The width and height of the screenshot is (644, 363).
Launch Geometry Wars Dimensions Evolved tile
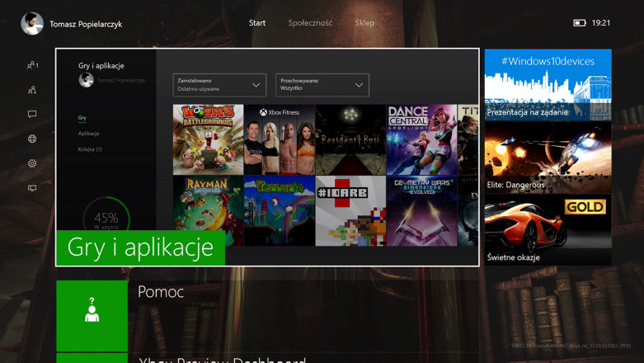[x=422, y=211]
